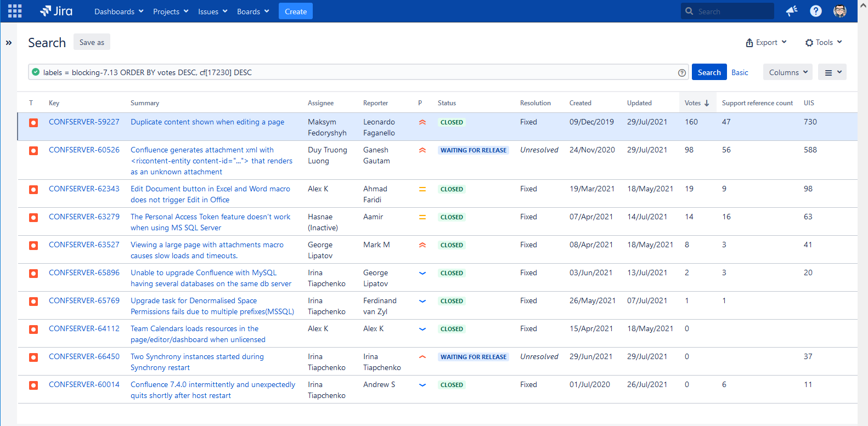Open the Tools dropdown
This screenshot has width=868, height=426.
tap(823, 43)
